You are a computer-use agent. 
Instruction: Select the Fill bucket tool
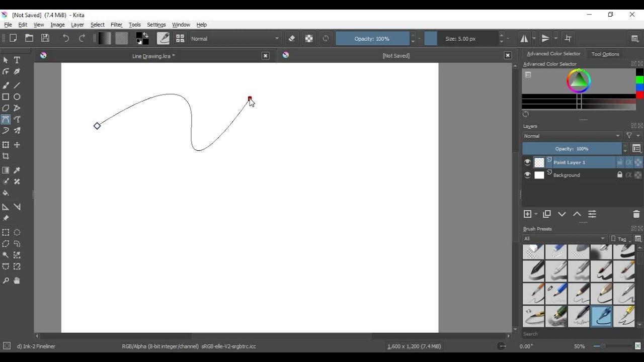coord(6,193)
